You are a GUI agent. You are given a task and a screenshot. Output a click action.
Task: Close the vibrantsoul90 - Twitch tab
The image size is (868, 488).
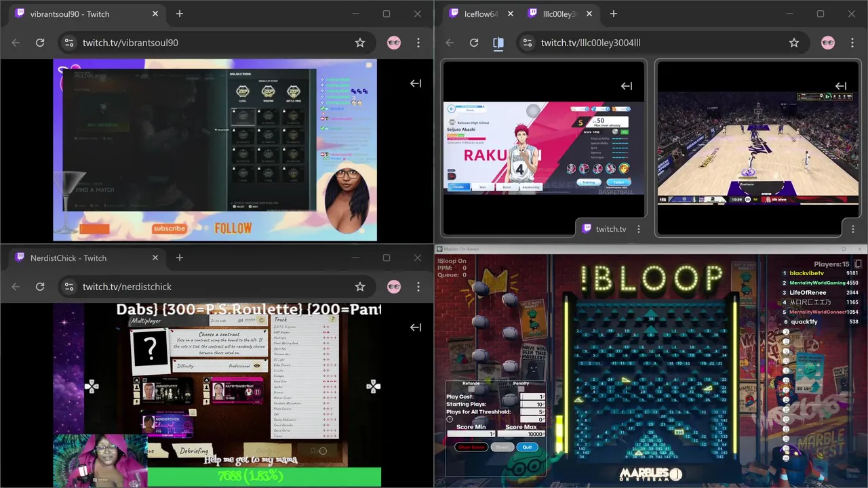tap(155, 14)
